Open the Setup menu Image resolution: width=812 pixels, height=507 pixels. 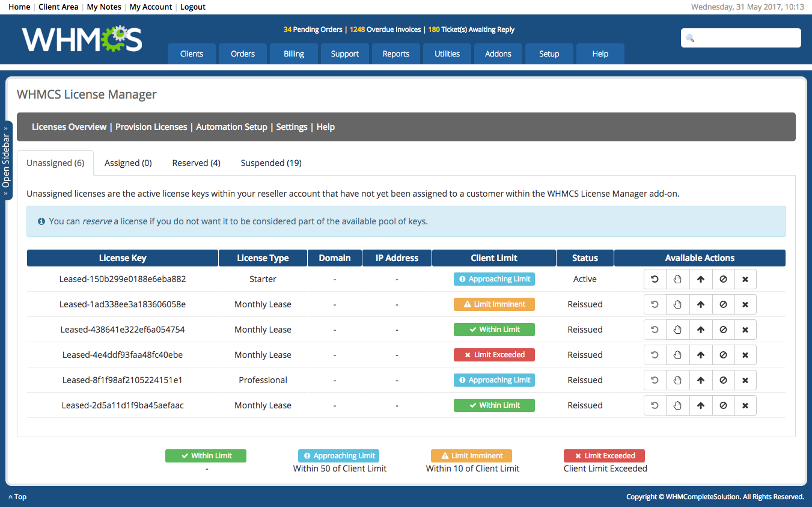pyautogui.click(x=549, y=54)
